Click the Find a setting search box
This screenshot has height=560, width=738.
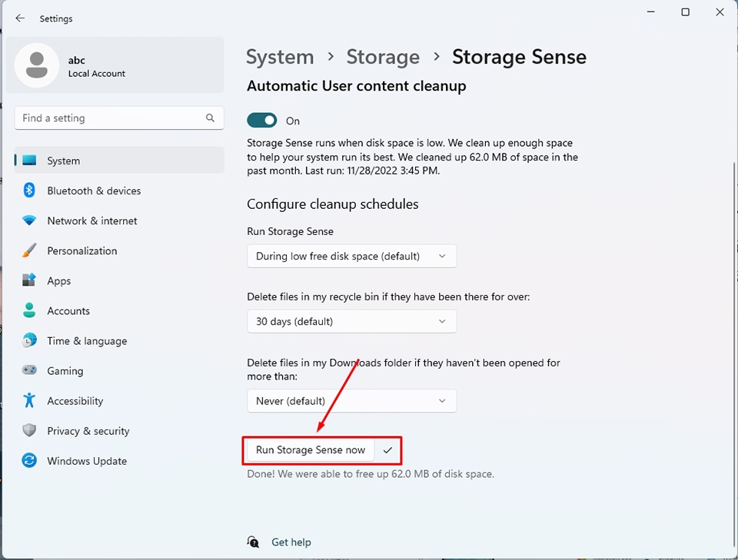[x=119, y=118]
